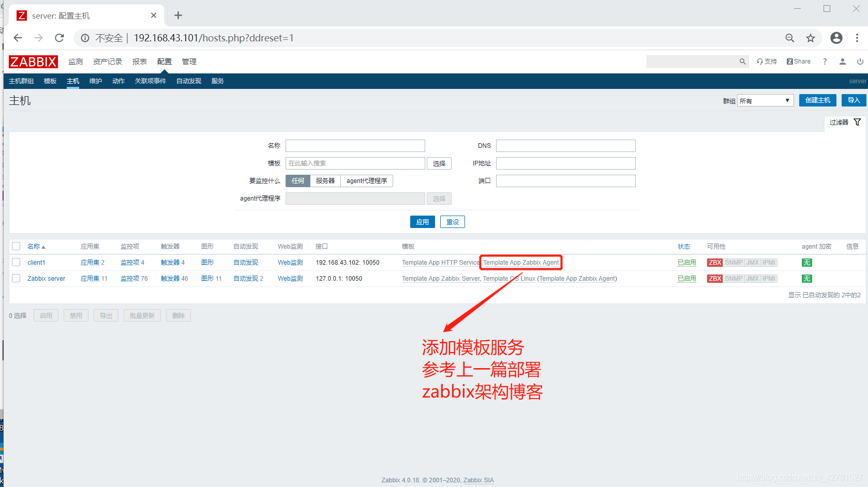
Task: Go back to the previous browser page
Action: (x=18, y=38)
